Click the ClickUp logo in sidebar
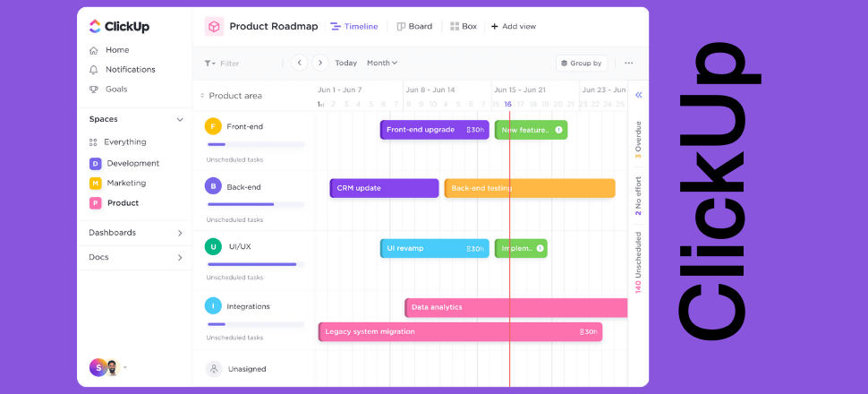 click(119, 26)
